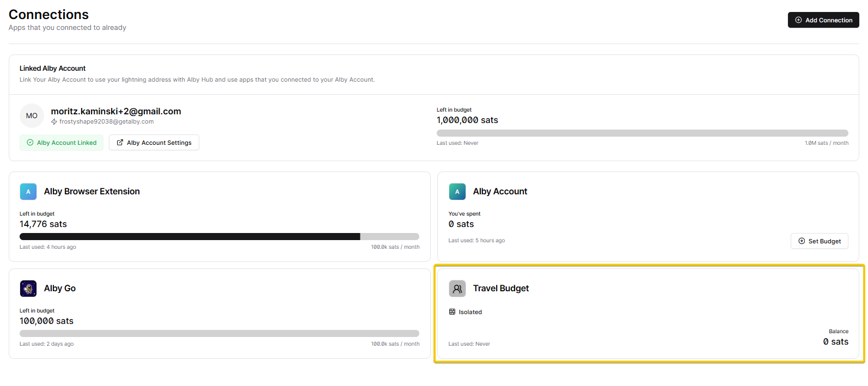Click the plus icon in Set Budget
Image resolution: width=868 pixels, height=386 pixels.
pos(802,241)
